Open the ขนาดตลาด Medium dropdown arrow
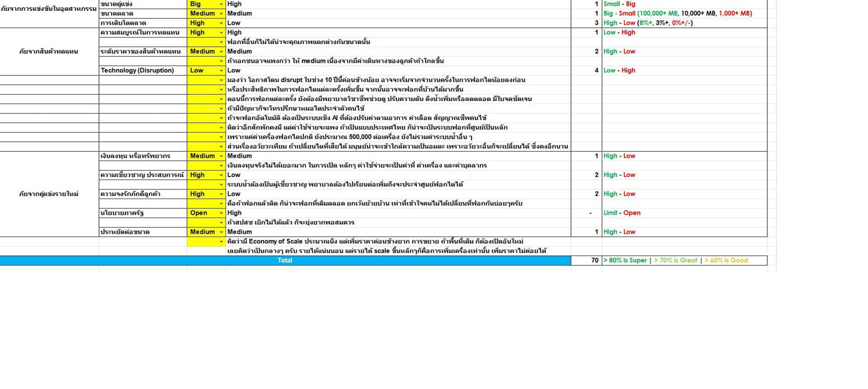The image size is (868, 389). 221,14
